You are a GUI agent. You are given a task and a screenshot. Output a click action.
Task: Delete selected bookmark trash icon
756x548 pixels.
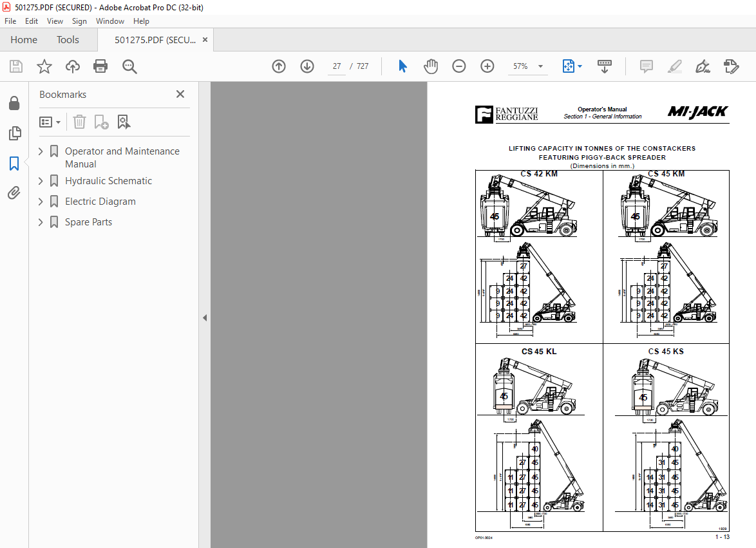[x=79, y=122]
